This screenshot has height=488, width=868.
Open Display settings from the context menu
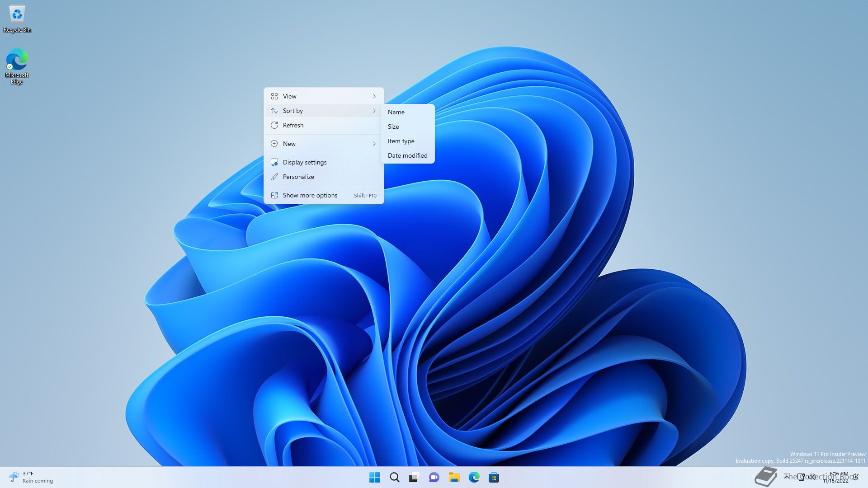[x=324, y=162]
